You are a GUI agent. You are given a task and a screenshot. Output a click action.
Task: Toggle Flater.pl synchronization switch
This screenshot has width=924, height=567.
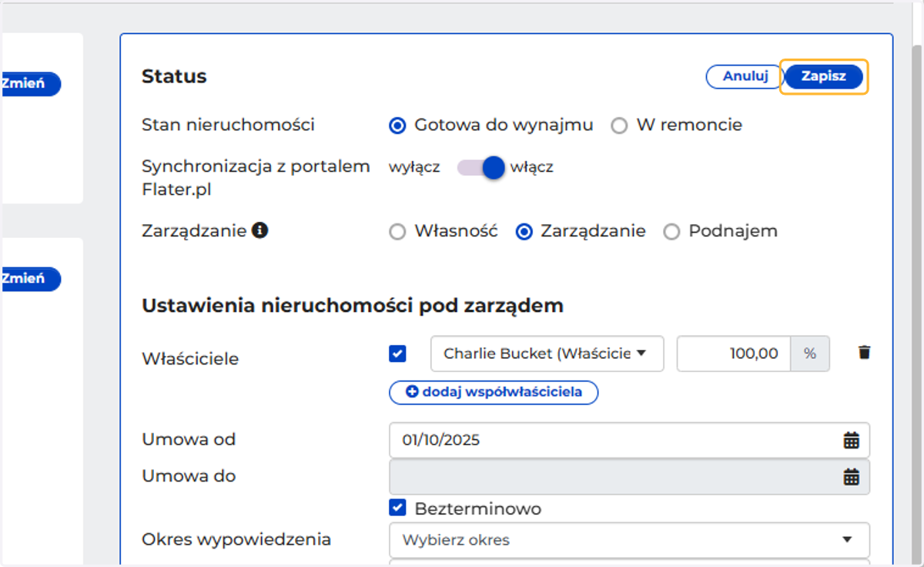[481, 167]
